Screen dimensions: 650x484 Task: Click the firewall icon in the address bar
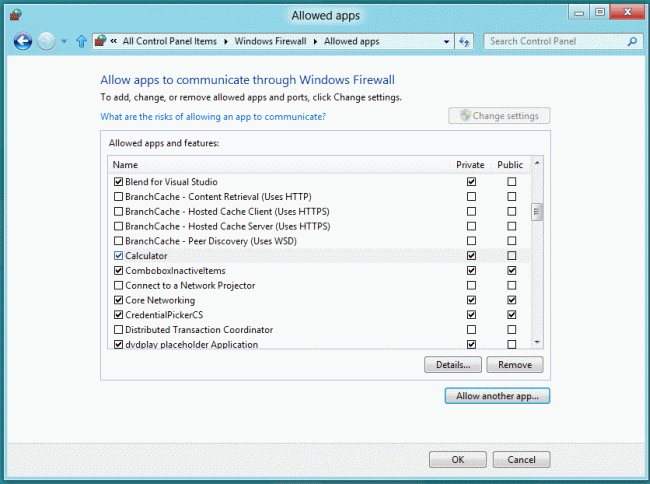click(101, 41)
